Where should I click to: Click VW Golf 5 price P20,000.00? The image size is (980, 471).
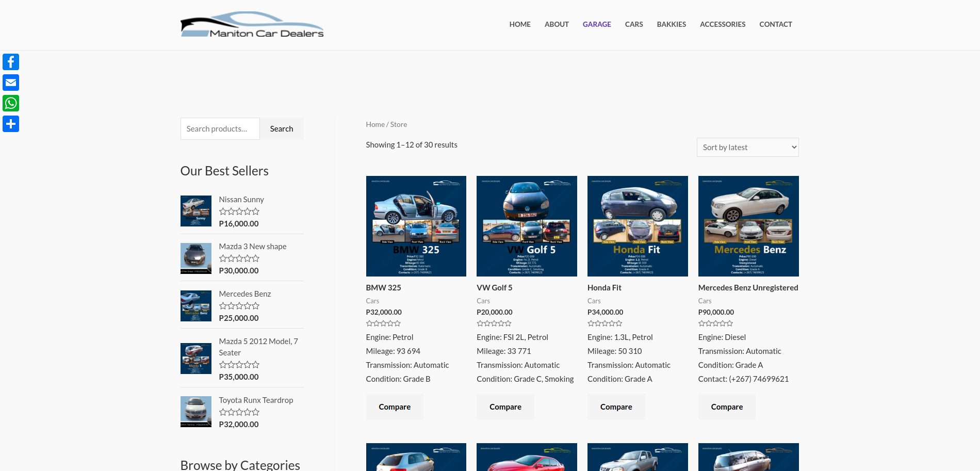[495, 312]
